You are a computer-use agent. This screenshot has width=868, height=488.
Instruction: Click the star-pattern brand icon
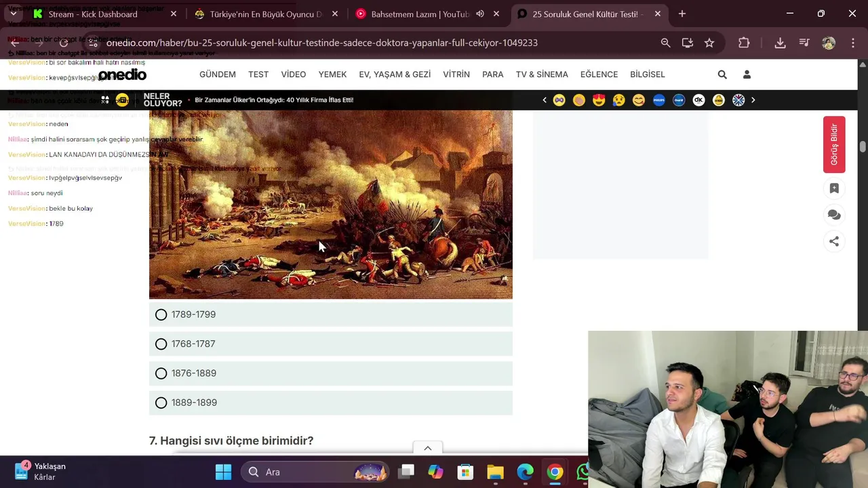point(738,100)
